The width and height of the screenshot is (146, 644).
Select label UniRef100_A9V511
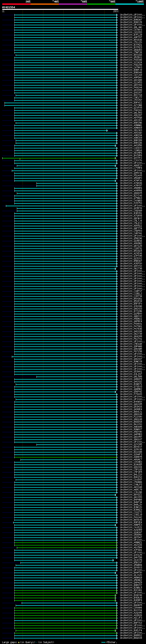point(131,226)
